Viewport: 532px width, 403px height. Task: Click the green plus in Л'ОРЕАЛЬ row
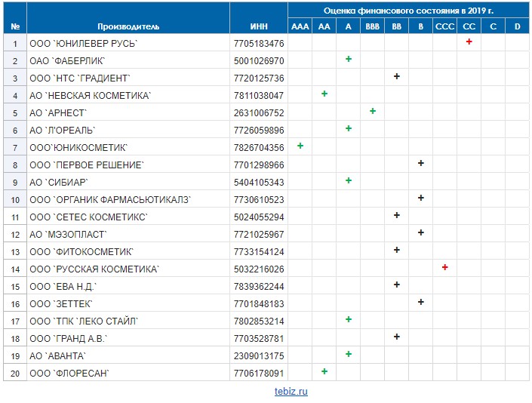(x=349, y=128)
